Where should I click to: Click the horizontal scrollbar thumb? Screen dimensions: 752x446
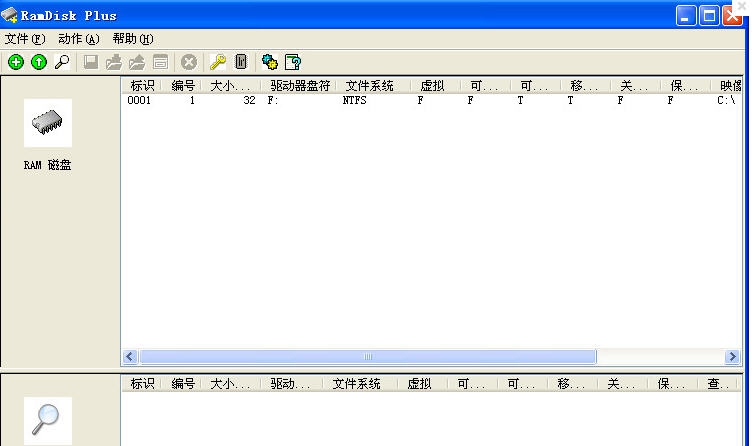pos(368,356)
